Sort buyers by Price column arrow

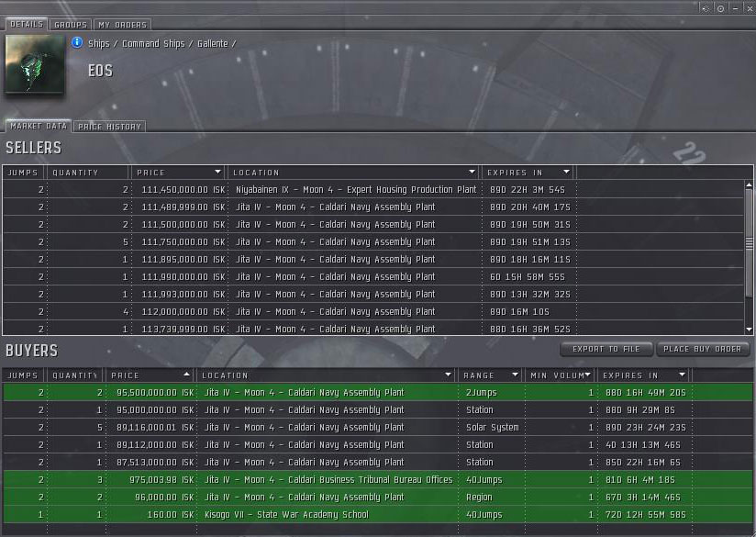186,375
